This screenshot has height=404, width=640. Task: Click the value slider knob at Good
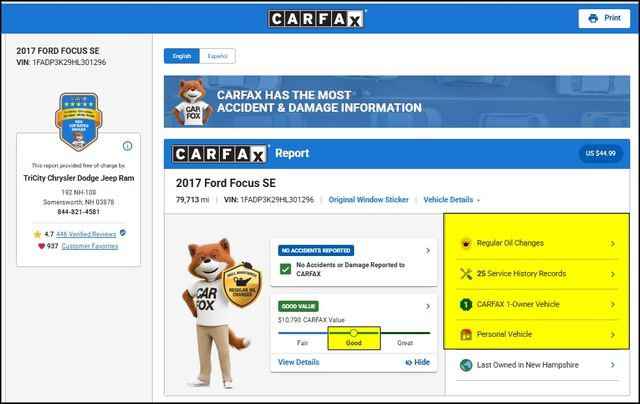pos(354,333)
